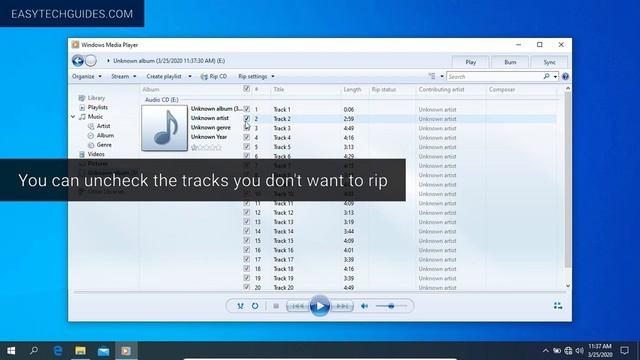
Task: Select the Track 13 row title
Action: (x=283, y=222)
